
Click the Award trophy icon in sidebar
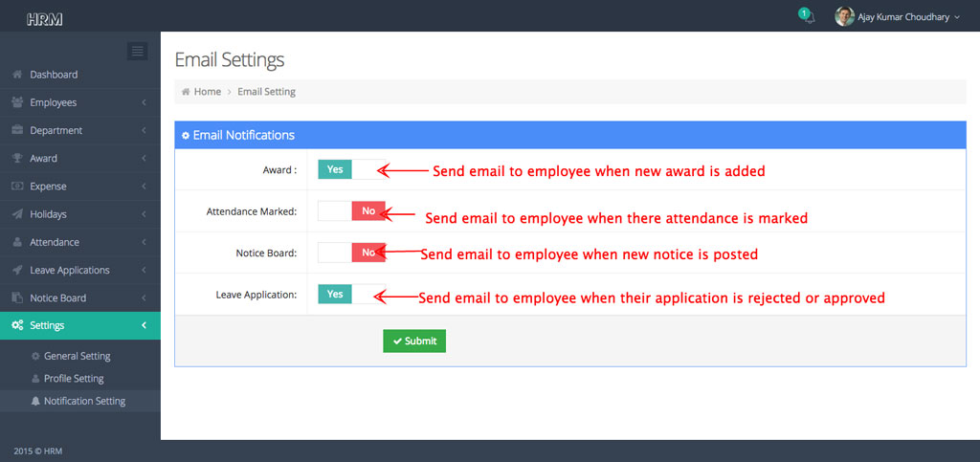17,158
